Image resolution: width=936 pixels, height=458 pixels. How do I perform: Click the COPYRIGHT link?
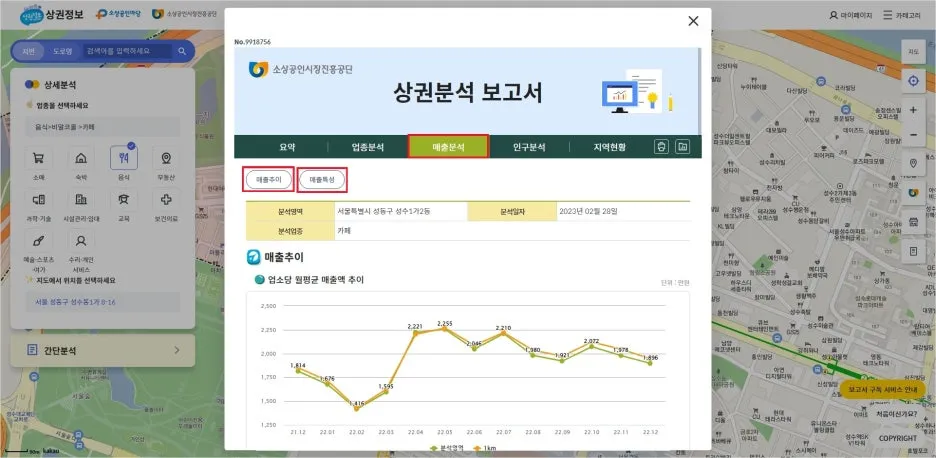[898, 438]
